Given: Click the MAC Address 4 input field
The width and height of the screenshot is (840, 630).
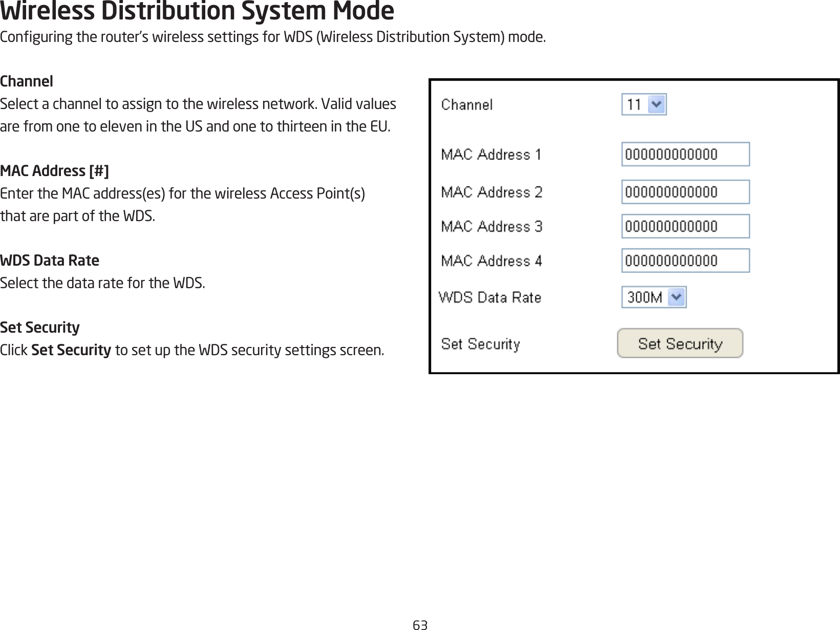Looking at the screenshot, I should click(685, 260).
